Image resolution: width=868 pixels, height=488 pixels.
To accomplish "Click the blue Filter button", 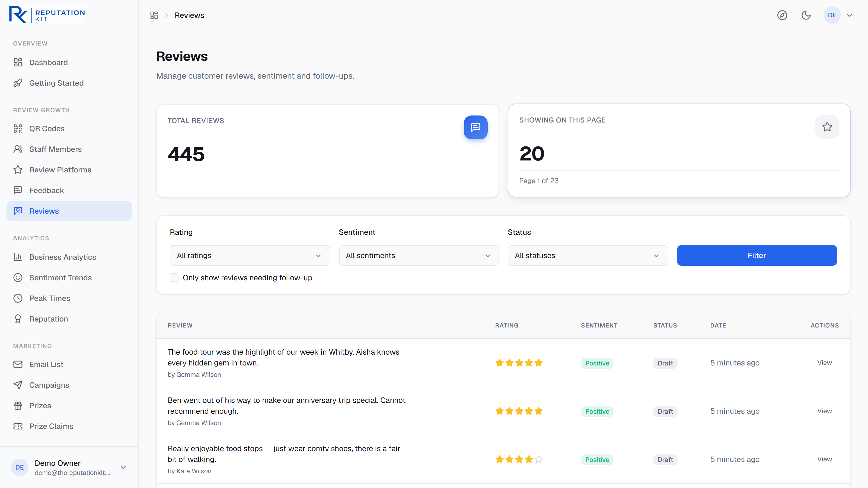I will pyautogui.click(x=757, y=255).
